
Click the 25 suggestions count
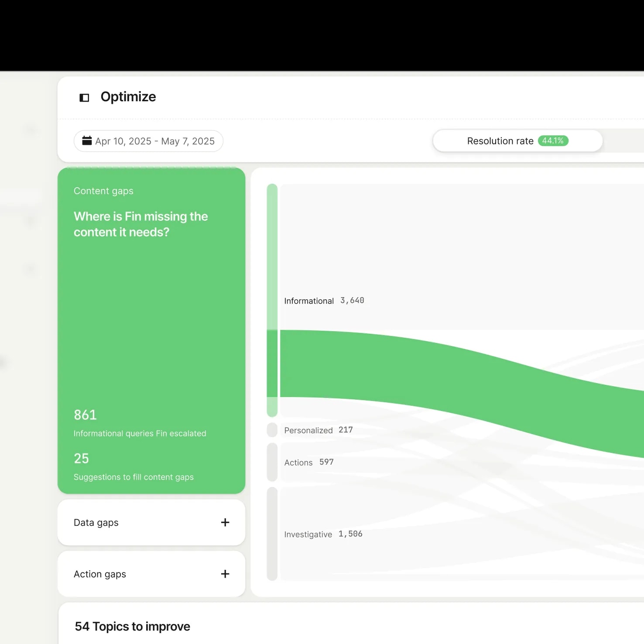[x=81, y=459]
